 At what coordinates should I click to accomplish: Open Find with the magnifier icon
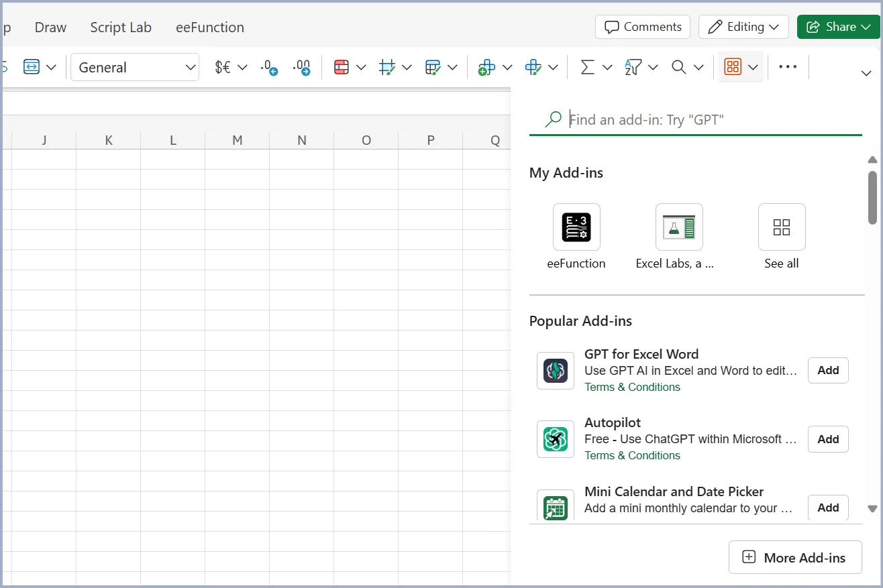tap(678, 66)
